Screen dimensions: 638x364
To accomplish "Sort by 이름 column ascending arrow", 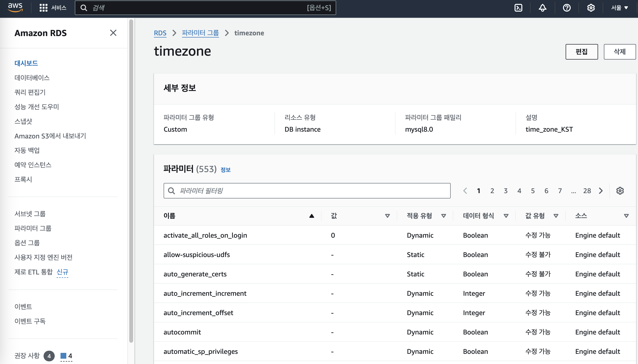I will coord(311,216).
